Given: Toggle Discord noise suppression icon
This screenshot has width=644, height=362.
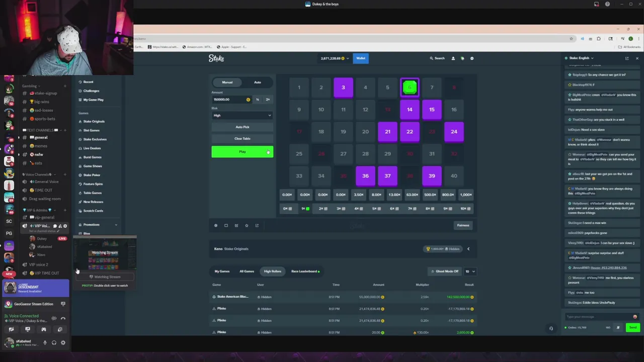Looking at the screenshot, I should tap(54, 318).
